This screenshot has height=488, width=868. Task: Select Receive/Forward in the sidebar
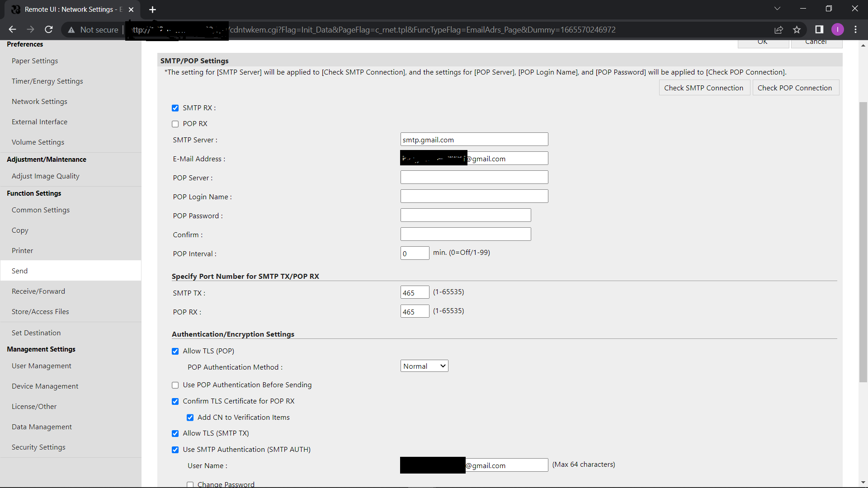(x=38, y=291)
